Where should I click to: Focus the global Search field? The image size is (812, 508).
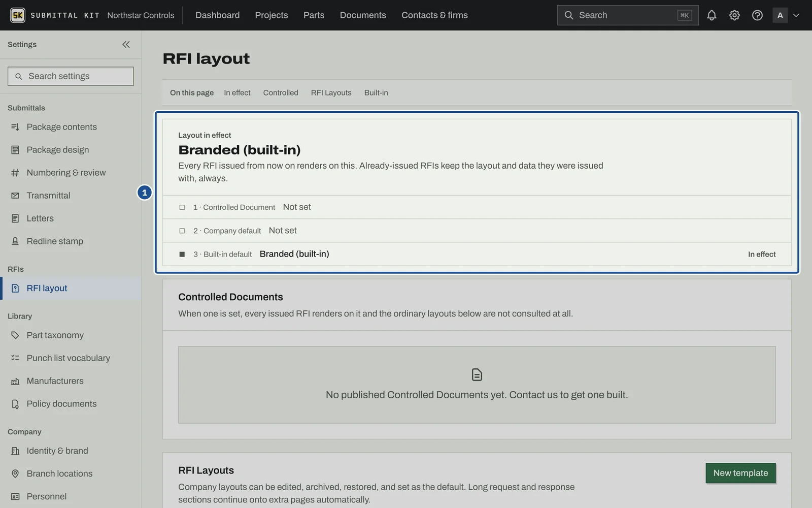point(627,15)
